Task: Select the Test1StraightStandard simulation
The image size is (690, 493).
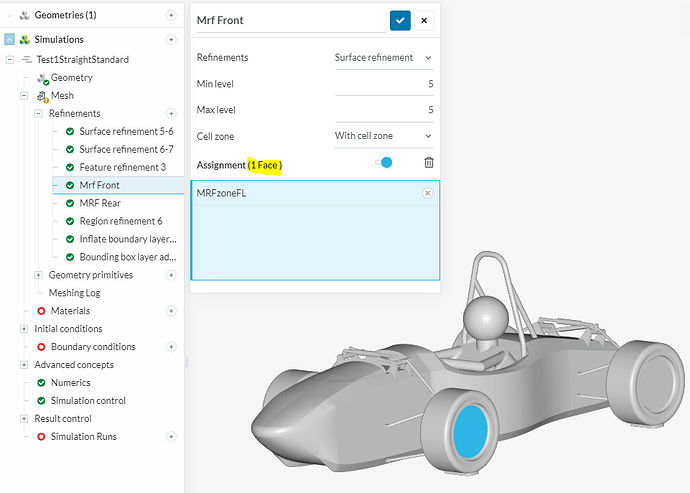Action: pos(83,59)
